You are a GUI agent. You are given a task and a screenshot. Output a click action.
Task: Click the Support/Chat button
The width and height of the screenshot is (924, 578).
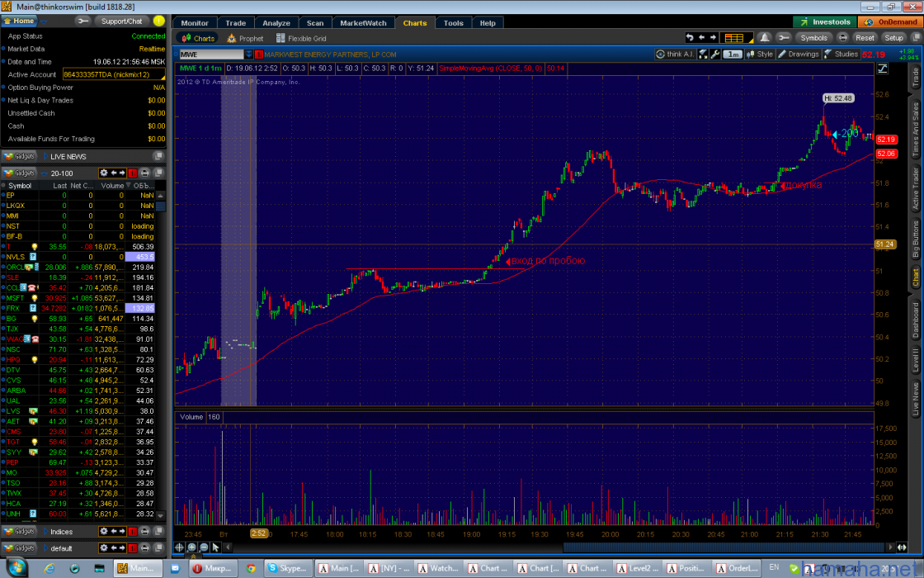pos(121,21)
